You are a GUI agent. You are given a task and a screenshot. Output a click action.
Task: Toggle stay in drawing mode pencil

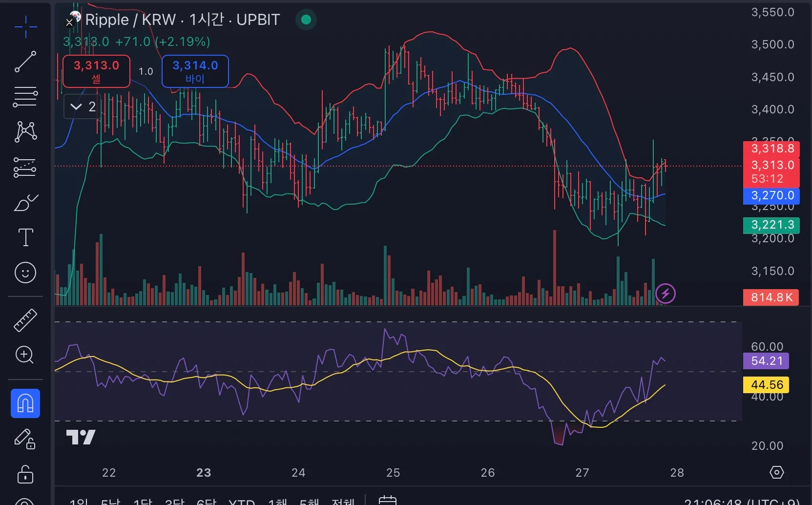point(25,439)
